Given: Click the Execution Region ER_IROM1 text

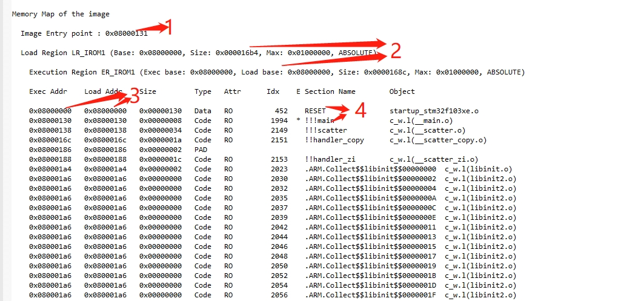Looking at the screenshot, I should [84, 72].
